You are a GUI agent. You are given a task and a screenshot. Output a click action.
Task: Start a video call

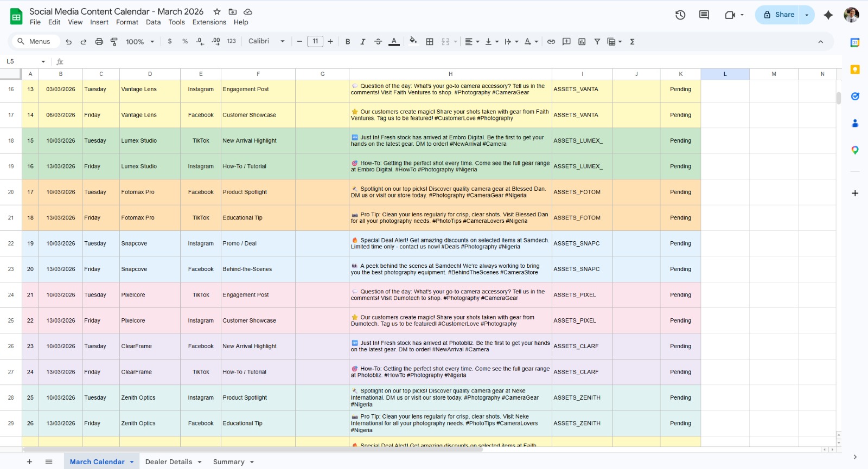(x=730, y=15)
